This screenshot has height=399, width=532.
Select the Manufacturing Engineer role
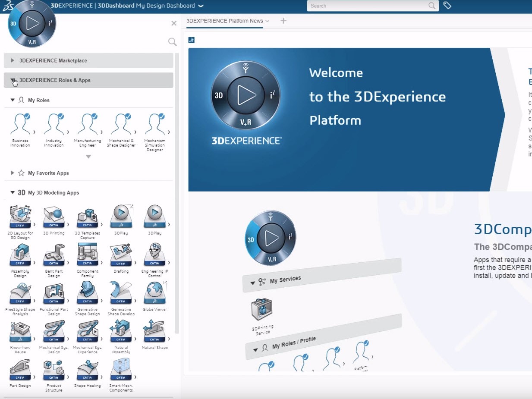(88, 125)
